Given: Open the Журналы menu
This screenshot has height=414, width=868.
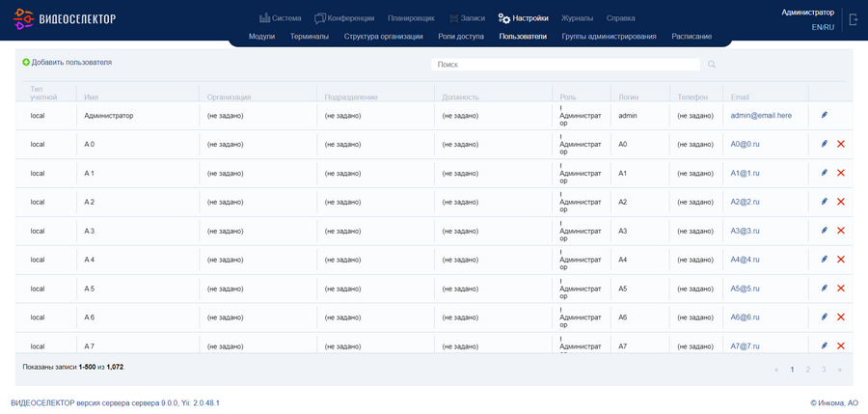Looking at the screenshot, I should (x=577, y=18).
